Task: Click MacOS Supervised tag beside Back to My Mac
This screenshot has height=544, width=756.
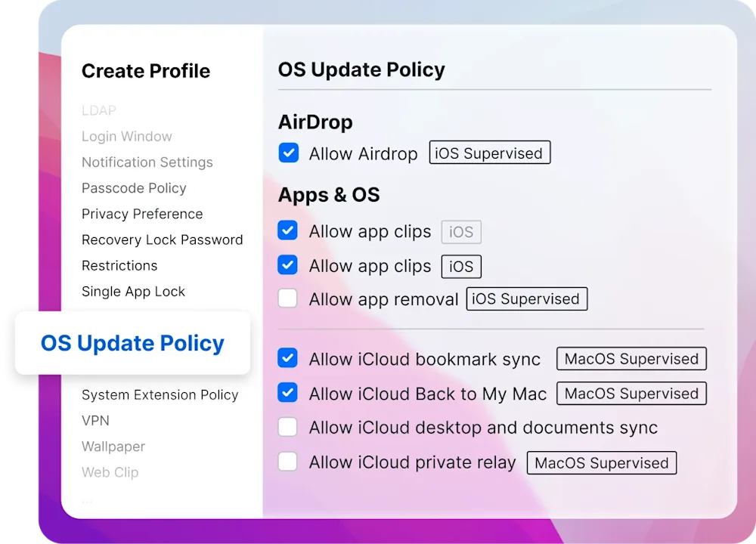Action: [x=631, y=393]
